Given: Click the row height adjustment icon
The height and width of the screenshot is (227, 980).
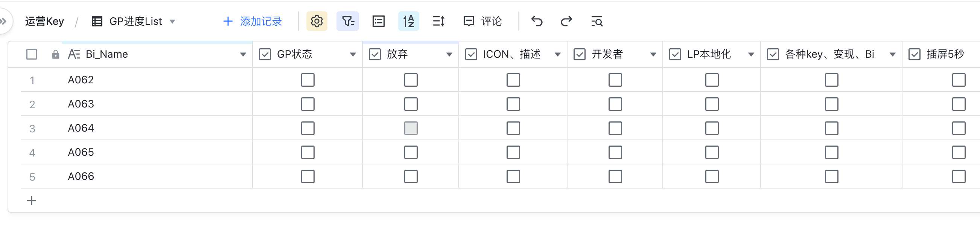Looking at the screenshot, I should click(438, 22).
